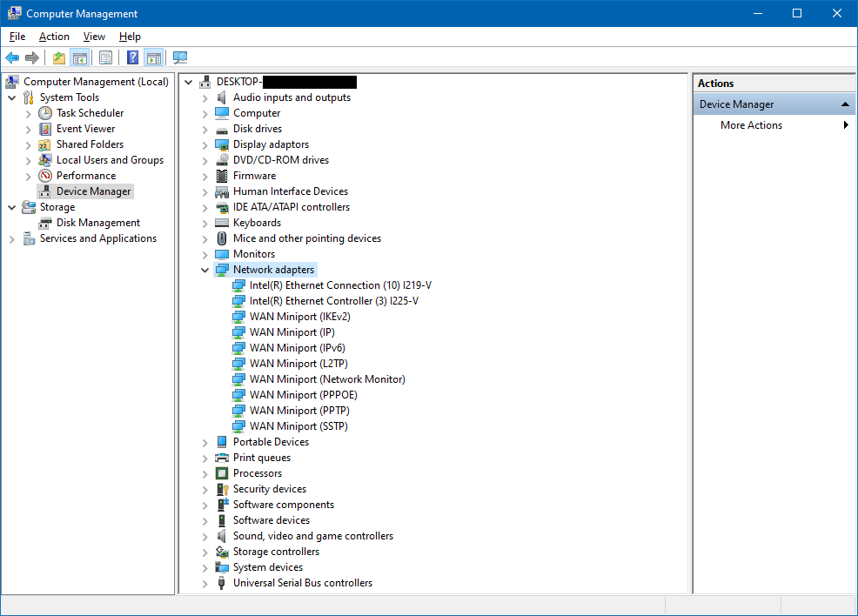The image size is (858, 616).
Task: Expand the Services and Applications node
Action: pyautogui.click(x=11, y=239)
